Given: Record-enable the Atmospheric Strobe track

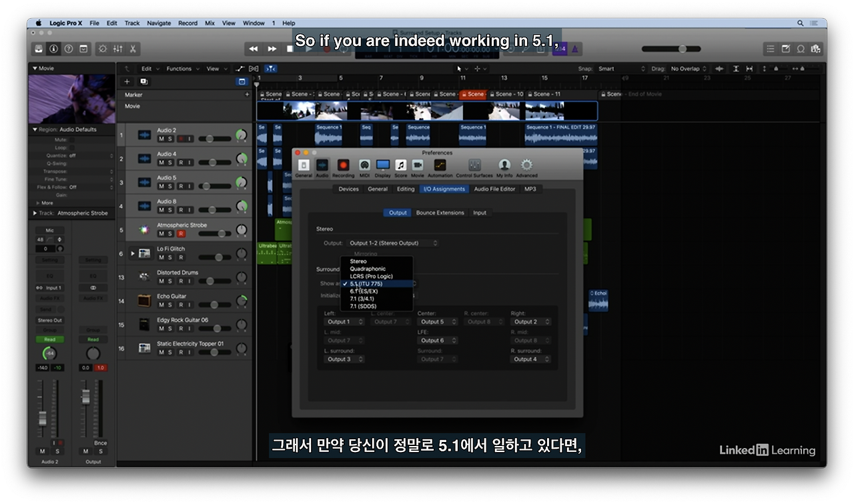Looking at the screenshot, I should tap(180, 234).
